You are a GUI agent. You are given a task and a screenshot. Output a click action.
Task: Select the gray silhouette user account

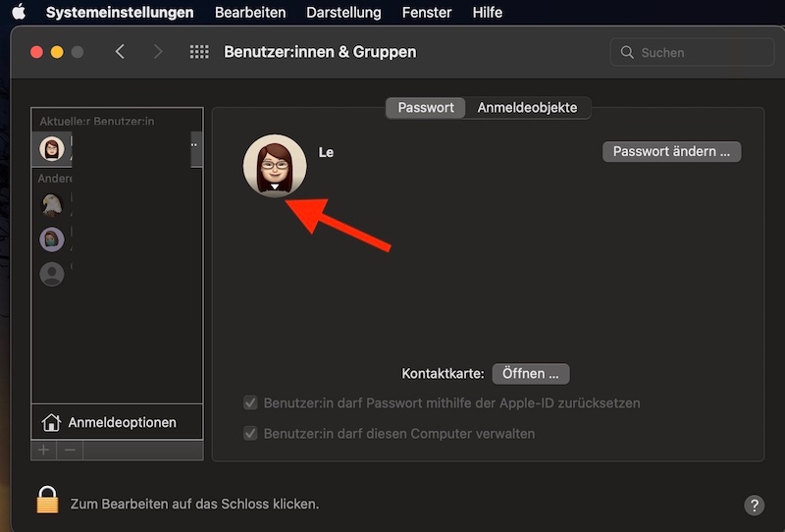click(x=52, y=274)
